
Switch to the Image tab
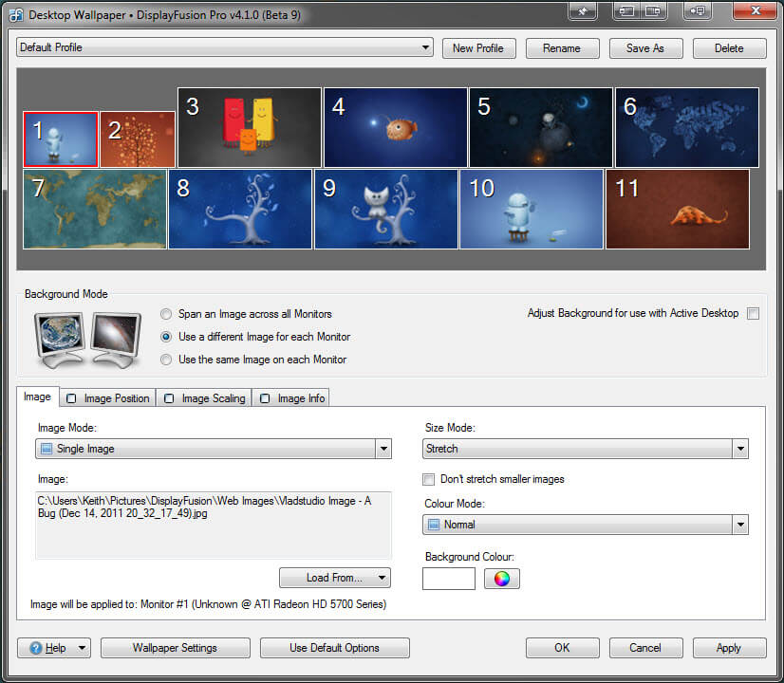(x=38, y=397)
